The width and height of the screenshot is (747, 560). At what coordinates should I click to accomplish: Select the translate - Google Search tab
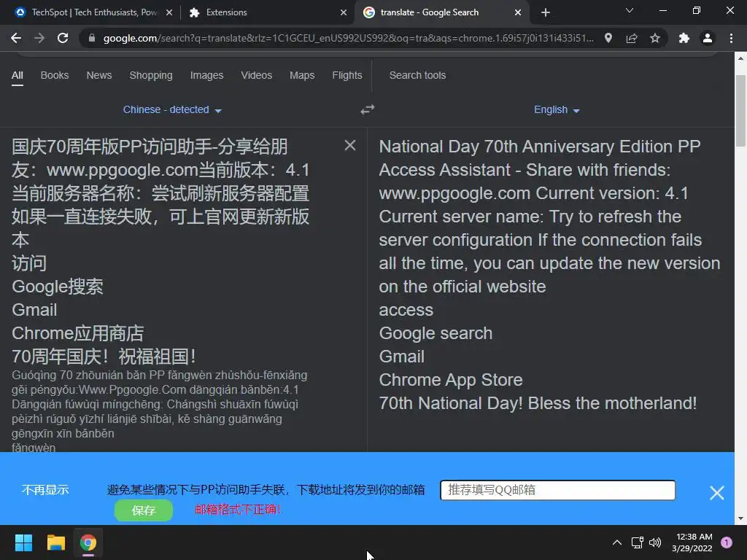click(442, 12)
